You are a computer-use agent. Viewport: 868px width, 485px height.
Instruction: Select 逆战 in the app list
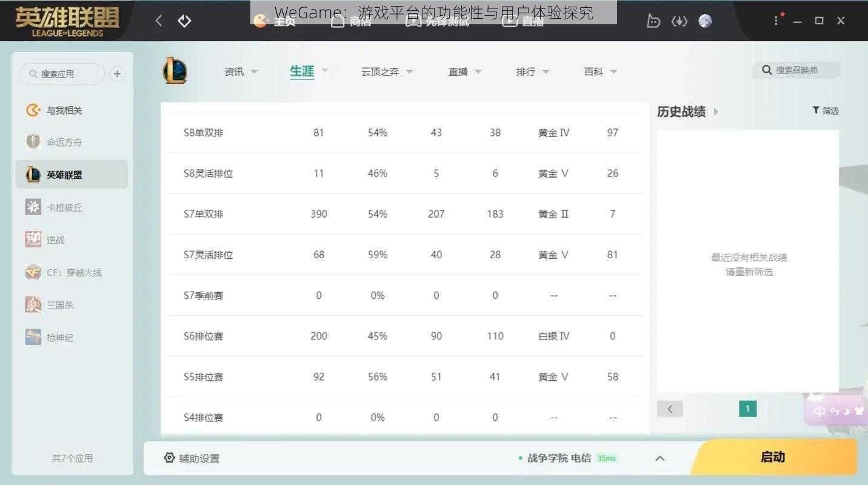(55, 240)
